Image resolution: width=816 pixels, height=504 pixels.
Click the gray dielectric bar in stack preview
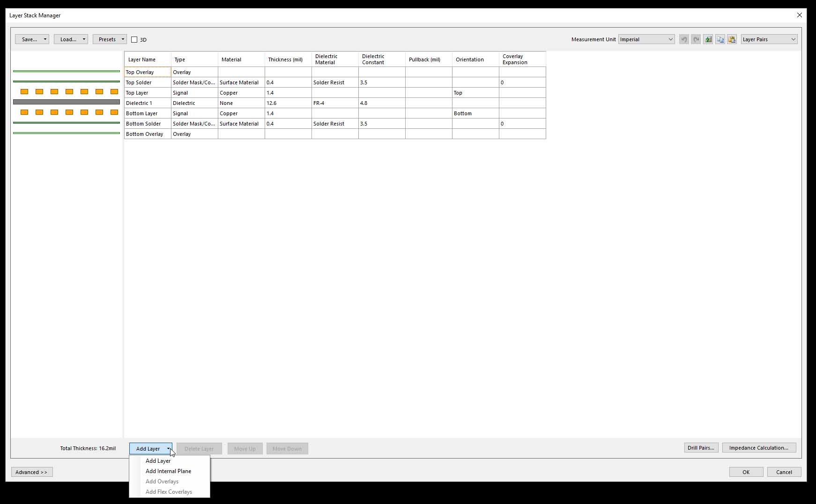coord(66,102)
